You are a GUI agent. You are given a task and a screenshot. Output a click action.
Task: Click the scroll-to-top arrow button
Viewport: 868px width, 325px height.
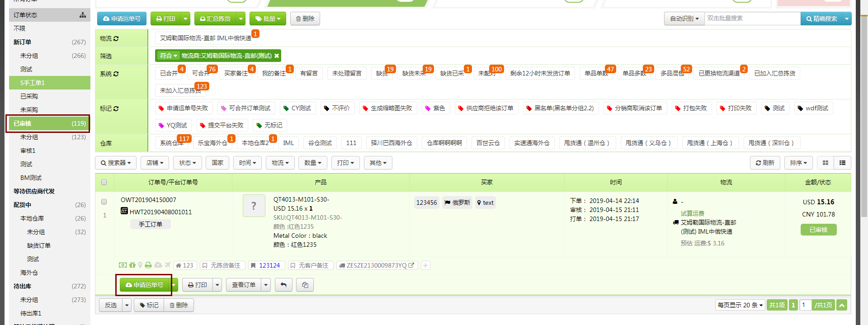(842, 305)
